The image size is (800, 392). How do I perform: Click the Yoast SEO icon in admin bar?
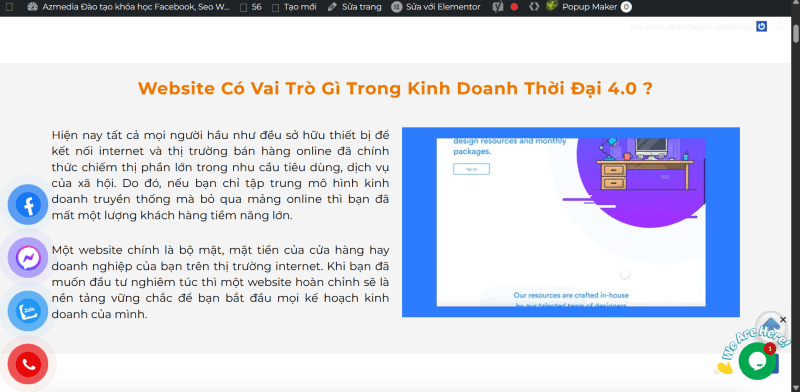tap(498, 7)
